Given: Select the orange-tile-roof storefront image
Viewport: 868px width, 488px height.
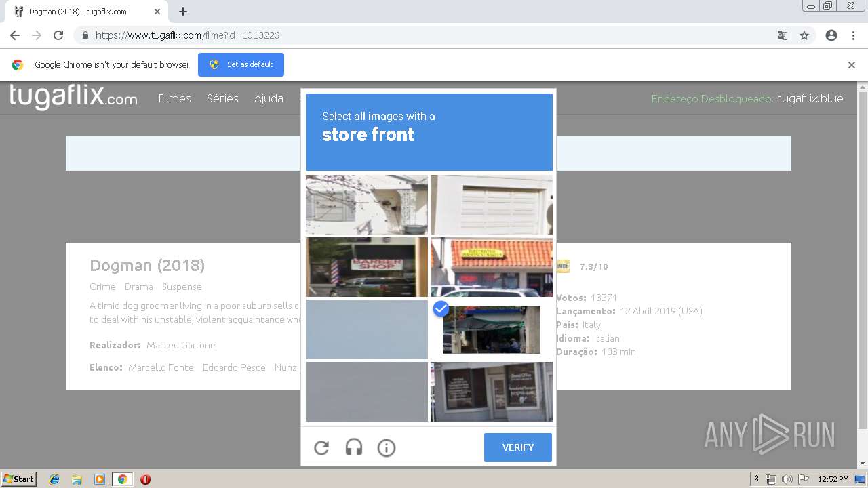Looking at the screenshot, I should (x=492, y=267).
